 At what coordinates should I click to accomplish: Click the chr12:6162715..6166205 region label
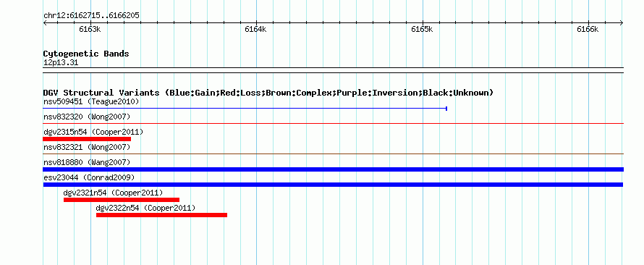[92, 16]
